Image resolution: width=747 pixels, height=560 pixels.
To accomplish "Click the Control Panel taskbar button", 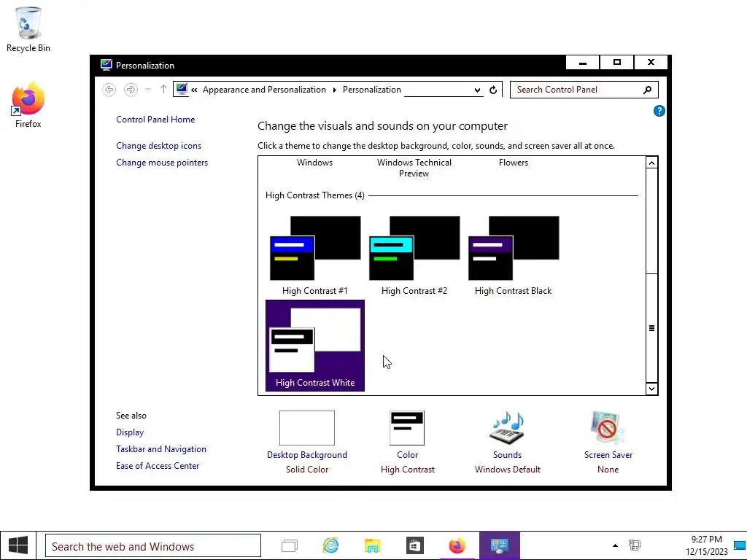I will tap(499, 545).
